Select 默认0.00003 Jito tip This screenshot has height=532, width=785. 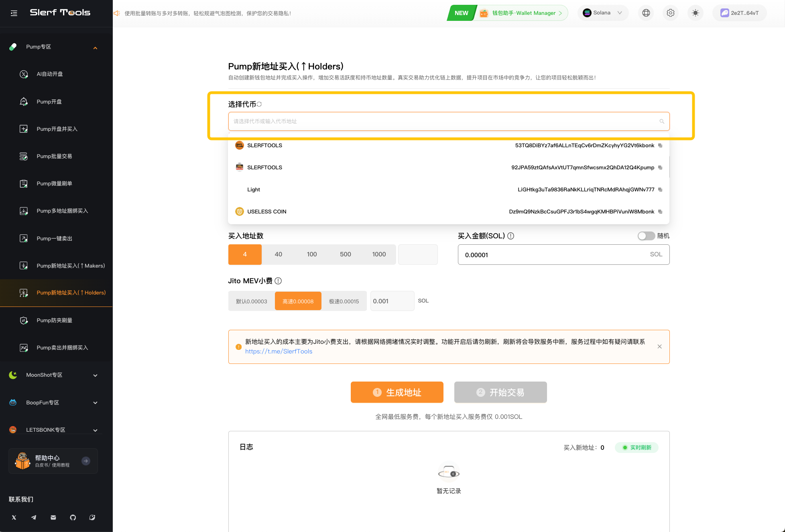[252, 301]
